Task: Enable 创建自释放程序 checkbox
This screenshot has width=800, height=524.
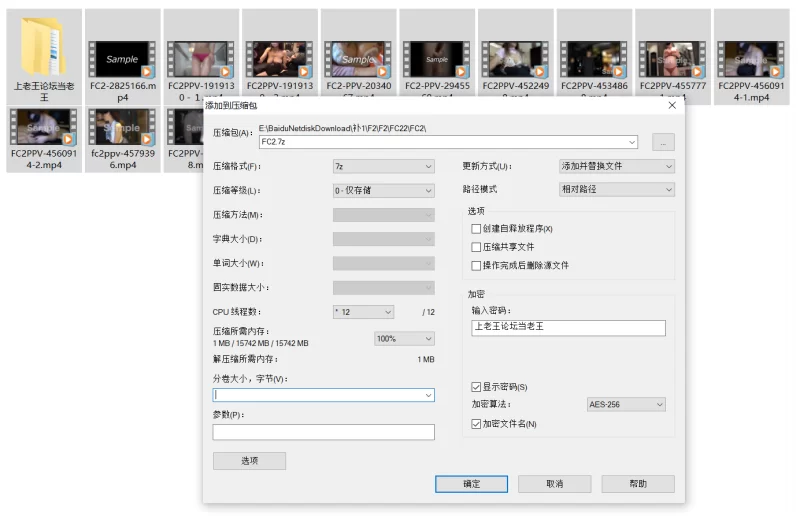Action: [x=476, y=229]
